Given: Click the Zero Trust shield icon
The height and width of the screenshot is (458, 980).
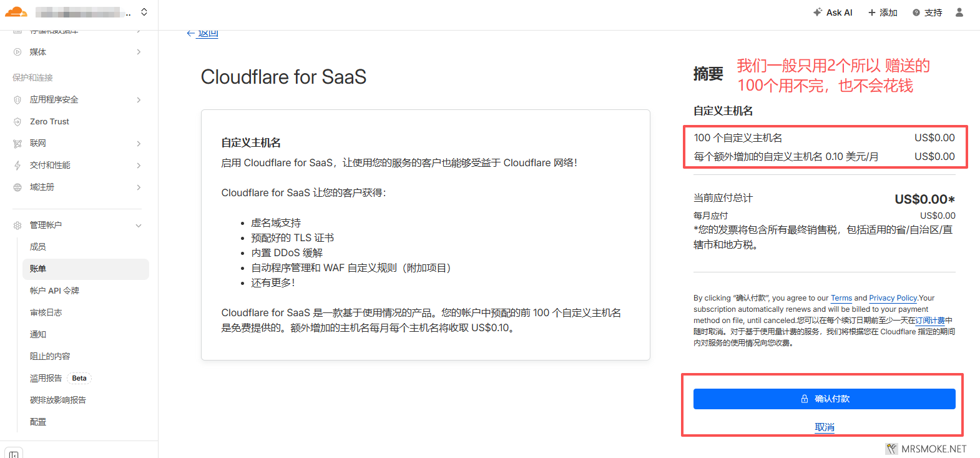Looking at the screenshot, I should pyautogui.click(x=17, y=122).
